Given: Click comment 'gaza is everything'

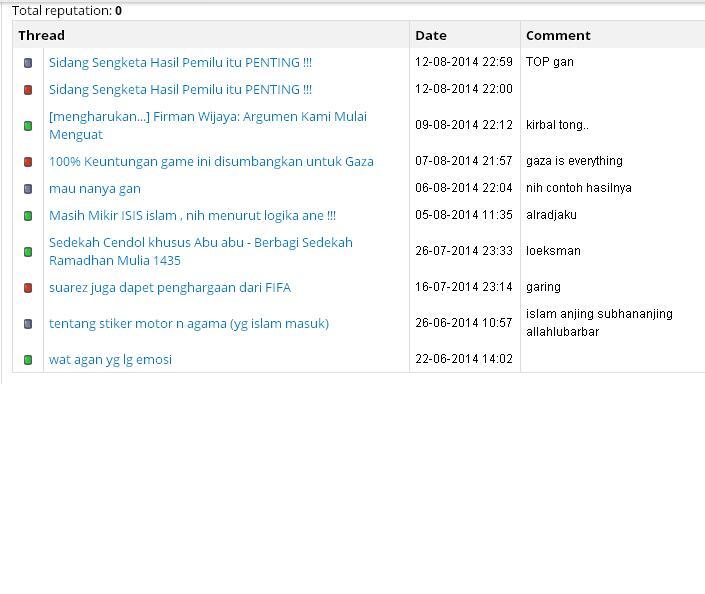Looking at the screenshot, I should pyautogui.click(x=574, y=161).
